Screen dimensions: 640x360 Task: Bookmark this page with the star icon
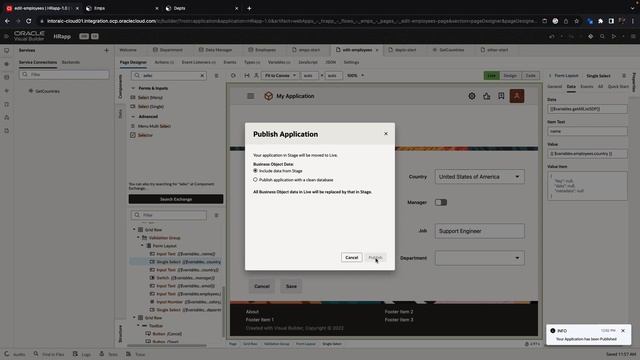[x=576, y=21]
